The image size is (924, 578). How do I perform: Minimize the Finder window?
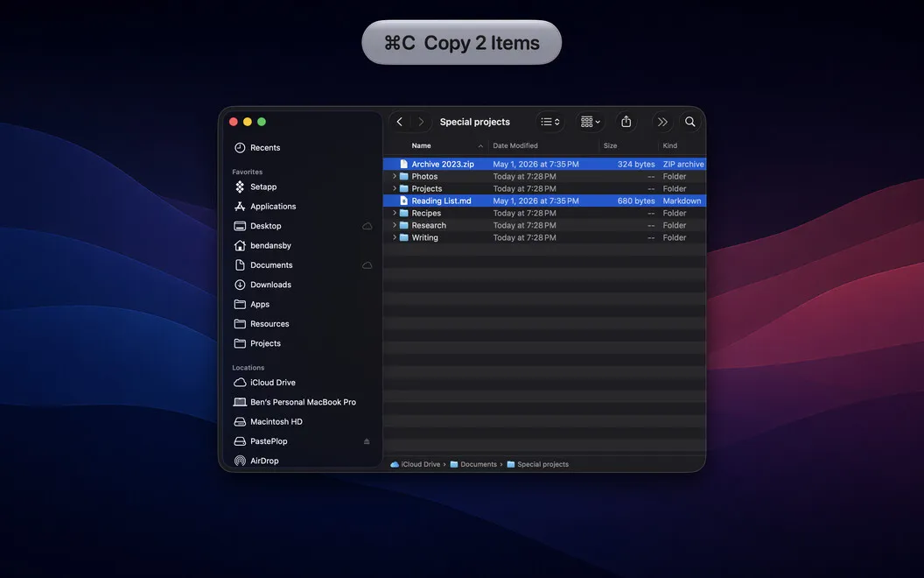[x=248, y=122]
